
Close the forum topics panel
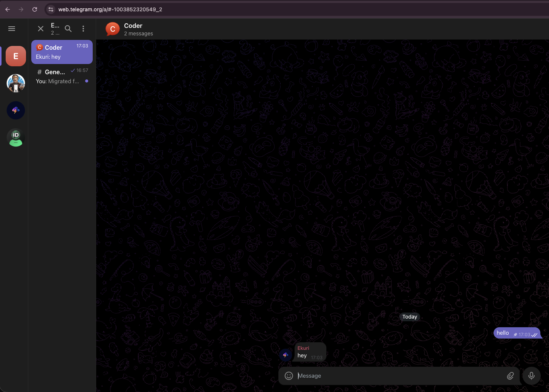41,29
